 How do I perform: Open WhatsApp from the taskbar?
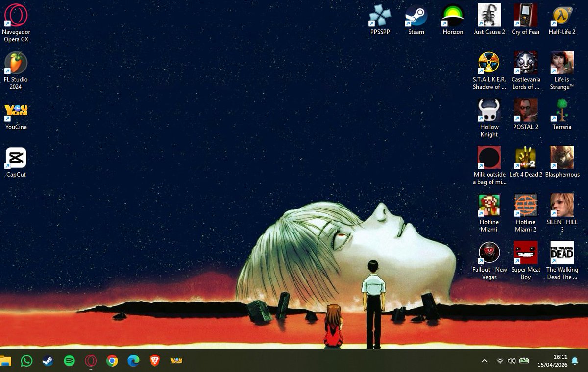[26, 361]
